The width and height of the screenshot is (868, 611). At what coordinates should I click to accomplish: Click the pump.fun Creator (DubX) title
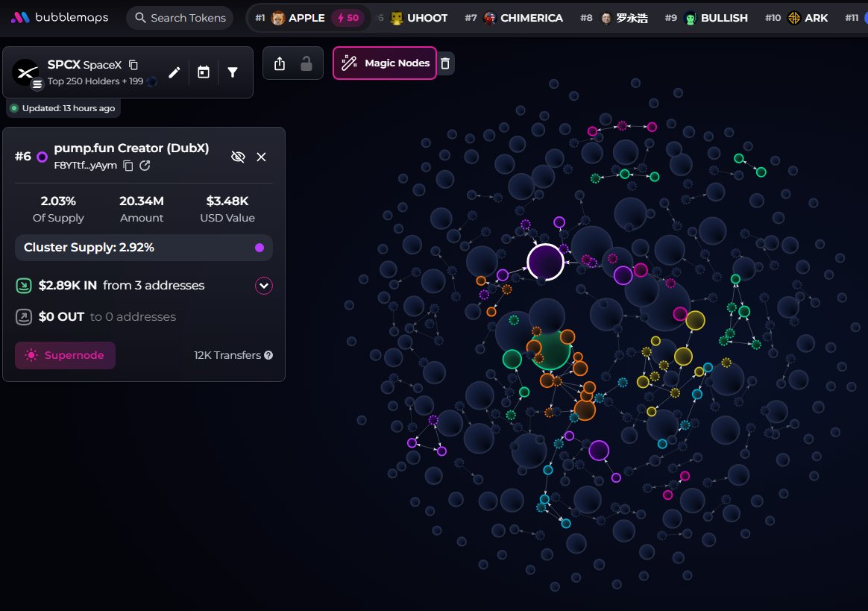tap(131, 148)
